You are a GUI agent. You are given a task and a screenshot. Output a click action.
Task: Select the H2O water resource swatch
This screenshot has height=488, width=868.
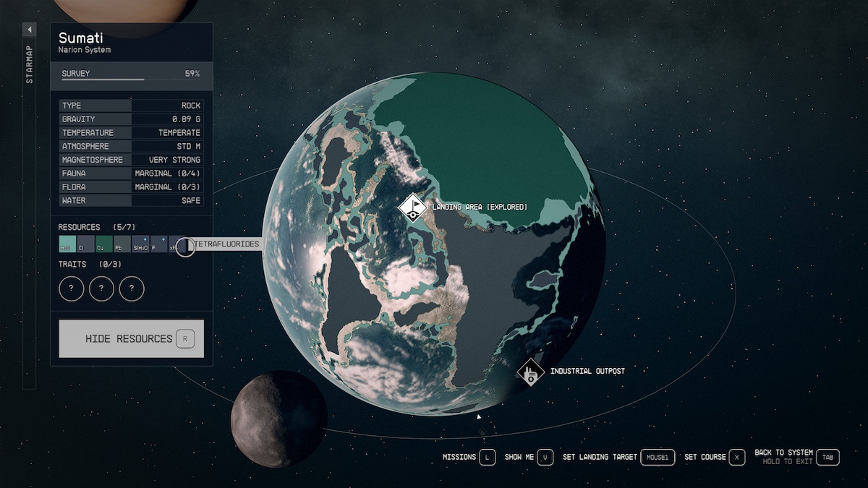click(67, 244)
